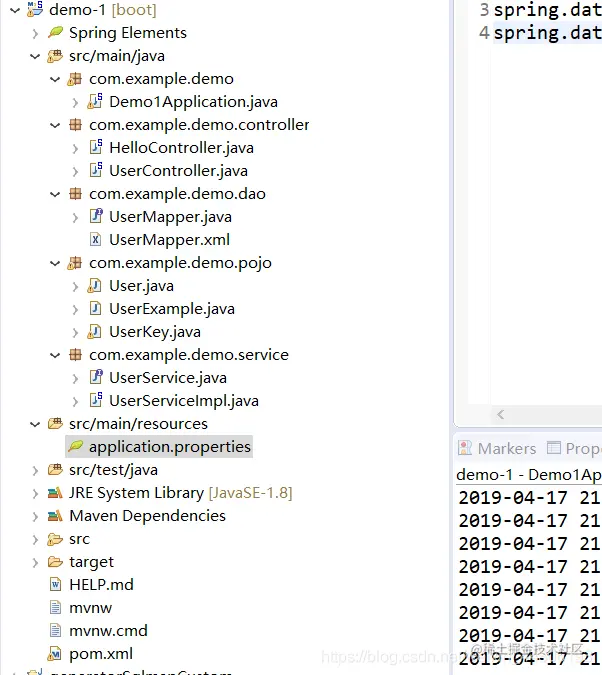Click editor line 4 spring.dat text
602x675 pixels.
tap(547, 33)
